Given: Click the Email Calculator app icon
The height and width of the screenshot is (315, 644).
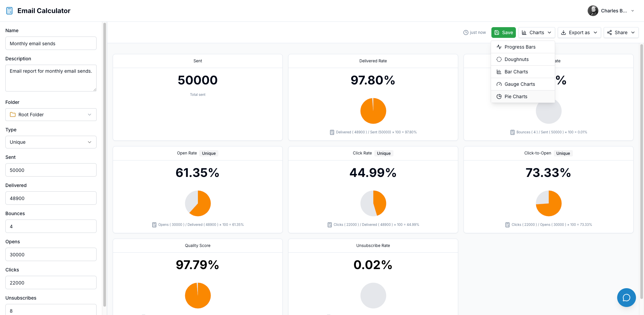Looking at the screenshot, I should (9, 10).
